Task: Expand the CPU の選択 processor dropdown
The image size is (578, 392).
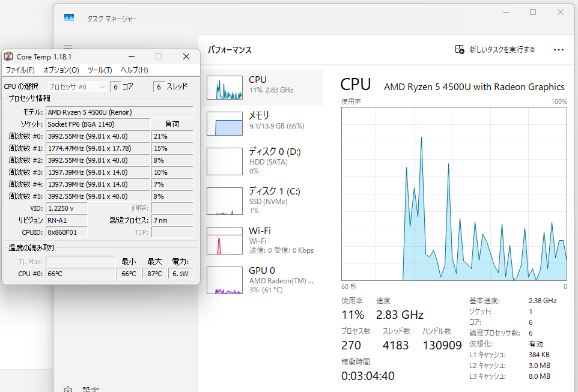Action: (77, 87)
